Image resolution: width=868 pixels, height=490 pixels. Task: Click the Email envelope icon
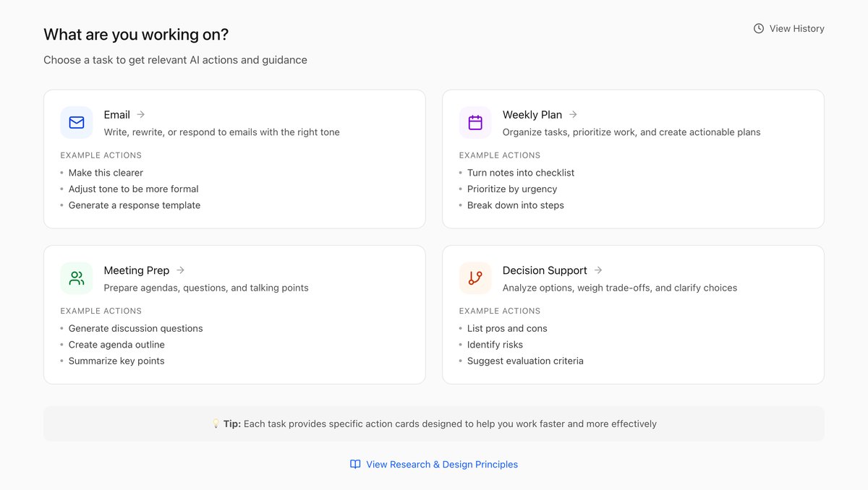pyautogui.click(x=77, y=122)
